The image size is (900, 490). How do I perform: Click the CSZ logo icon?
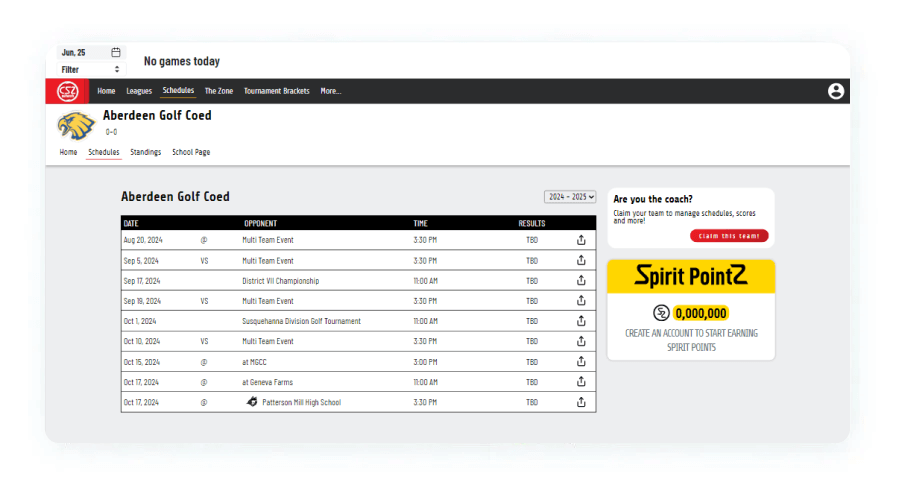[x=67, y=91]
